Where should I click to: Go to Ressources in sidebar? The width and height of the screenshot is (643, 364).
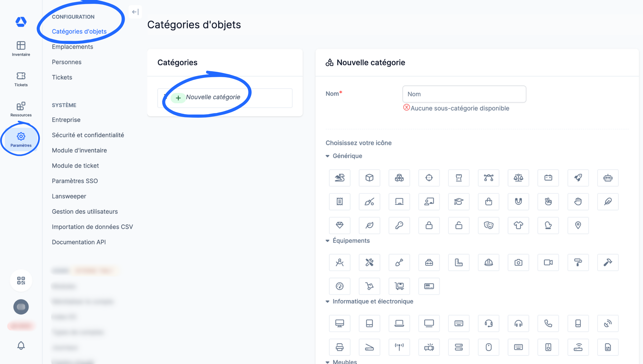[x=21, y=109]
